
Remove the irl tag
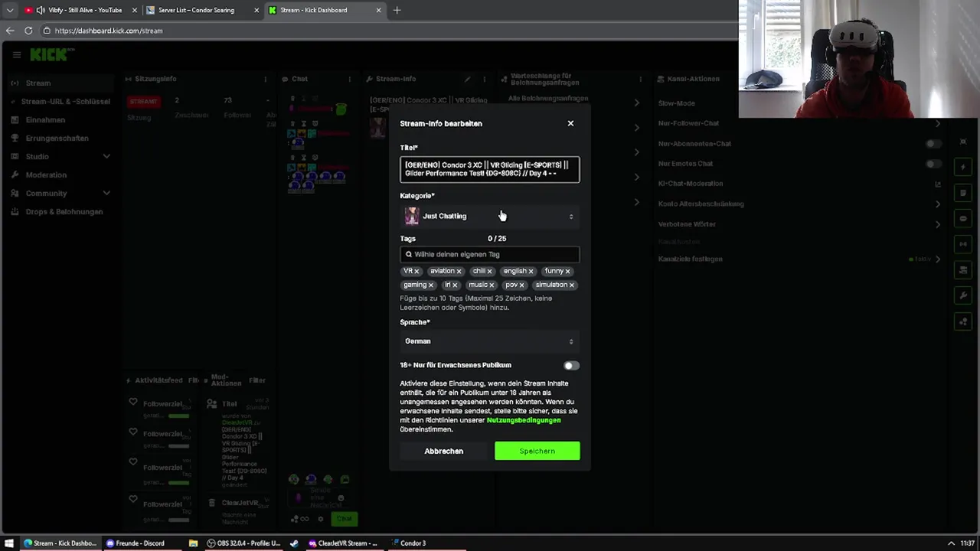tap(455, 285)
